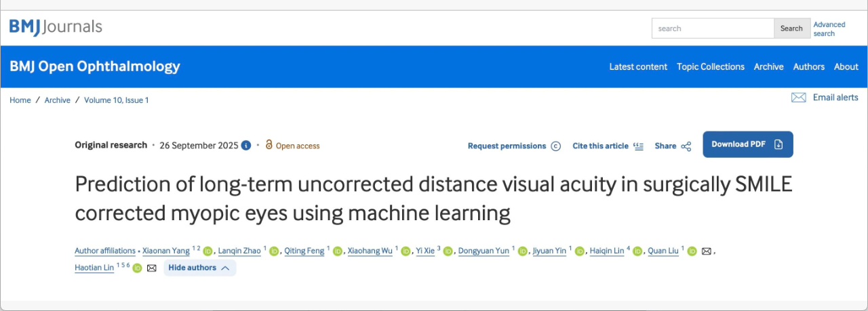Open Haiqin Lin's ORCID iD icon
Viewport: 868px width, 311px height.
[637, 251]
